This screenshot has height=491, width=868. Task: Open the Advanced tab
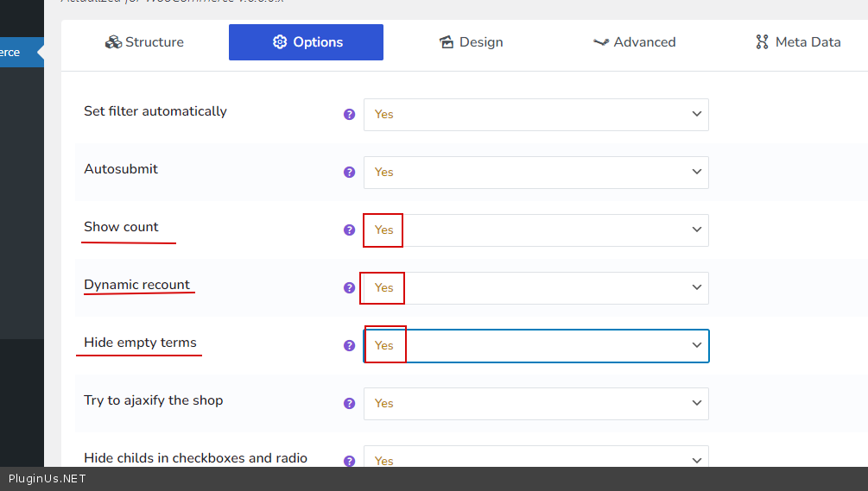(x=634, y=42)
